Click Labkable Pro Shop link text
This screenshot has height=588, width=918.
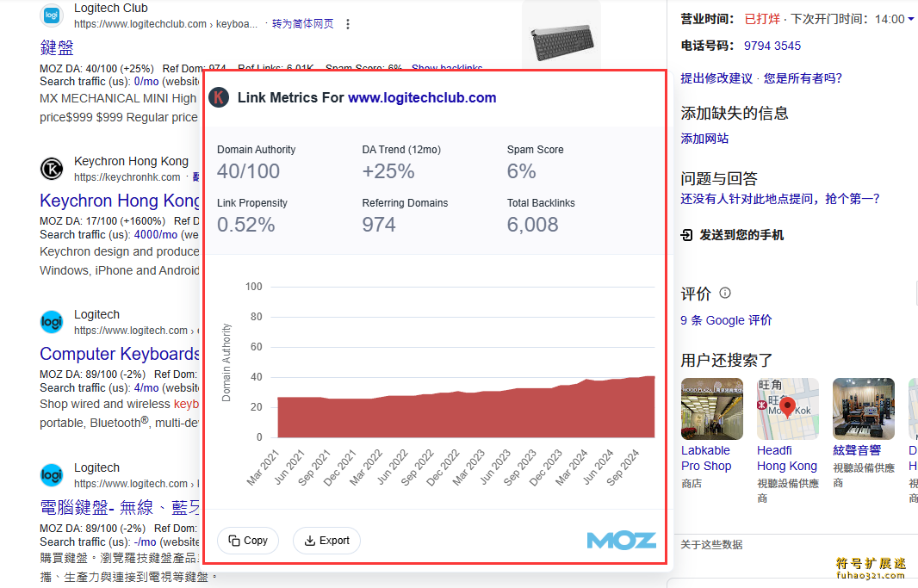click(x=706, y=458)
